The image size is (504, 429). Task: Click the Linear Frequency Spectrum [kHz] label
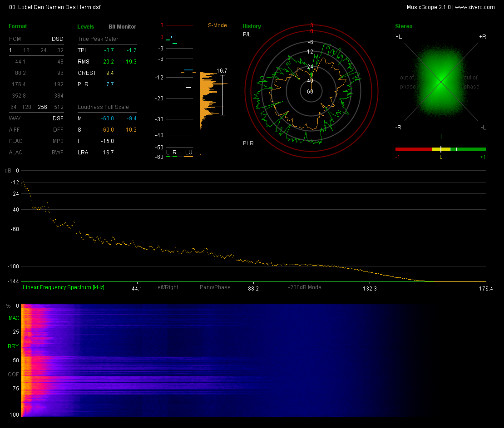(x=64, y=287)
